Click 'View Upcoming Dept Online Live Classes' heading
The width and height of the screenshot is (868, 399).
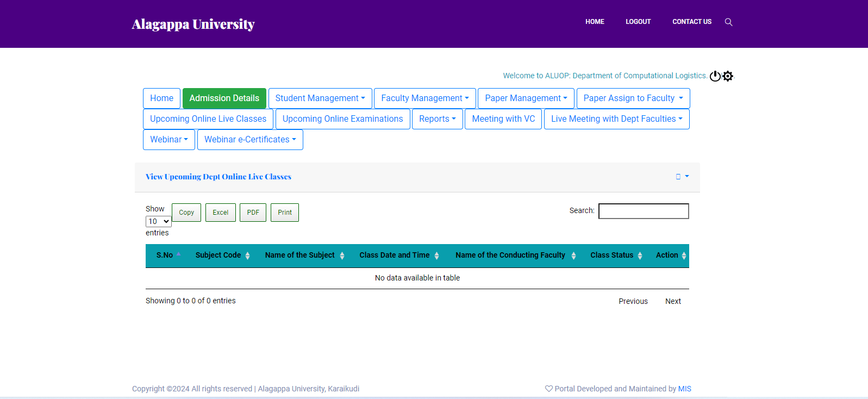(218, 177)
